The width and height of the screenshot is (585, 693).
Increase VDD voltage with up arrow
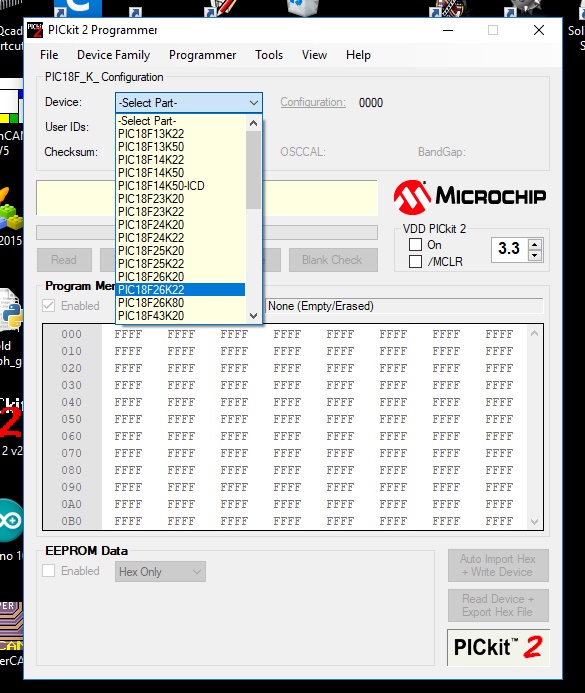pos(535,244)
